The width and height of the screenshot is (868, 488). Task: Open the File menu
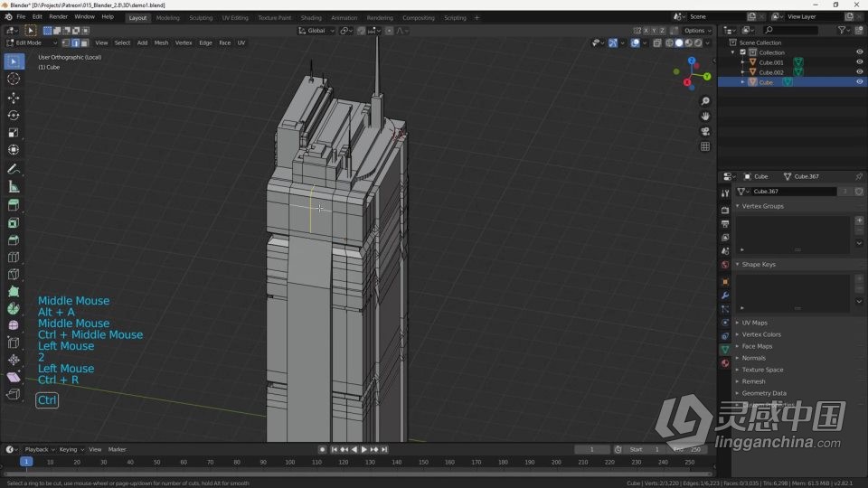pyautogui.click(x=21, y=16)
